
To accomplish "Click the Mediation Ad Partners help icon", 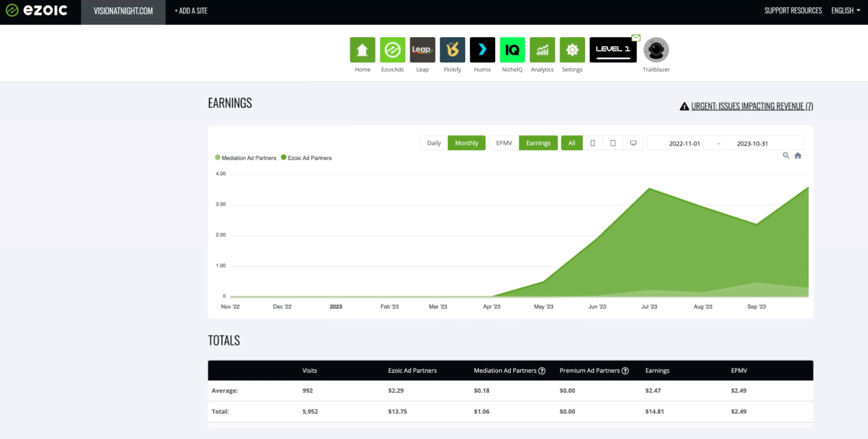I will coord(542,371).
